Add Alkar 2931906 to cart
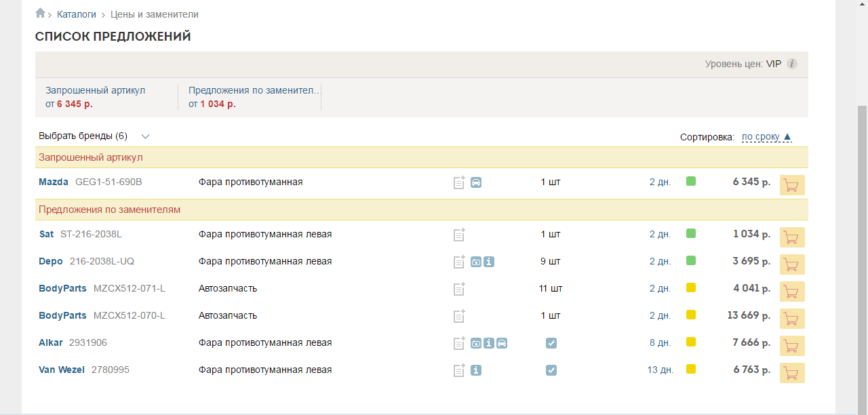Screen dimensions: 868x415 tap(792, 346)
